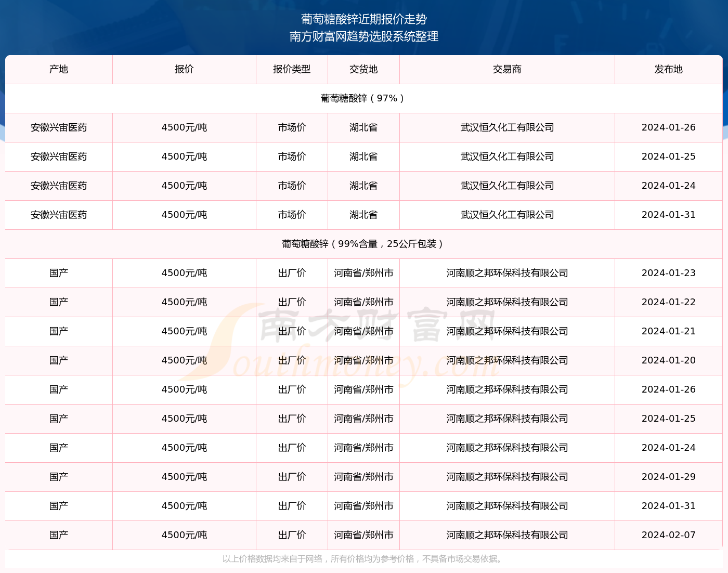Click 安徽兴宙医药 in the 2024-01-25 market row
Screen dimensions: 728x573
click(59, 157)
